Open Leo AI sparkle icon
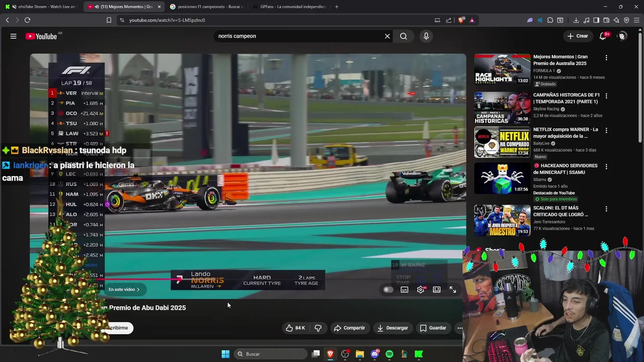The width and height of the screenshot is (644, 362). tap(616, 20)
